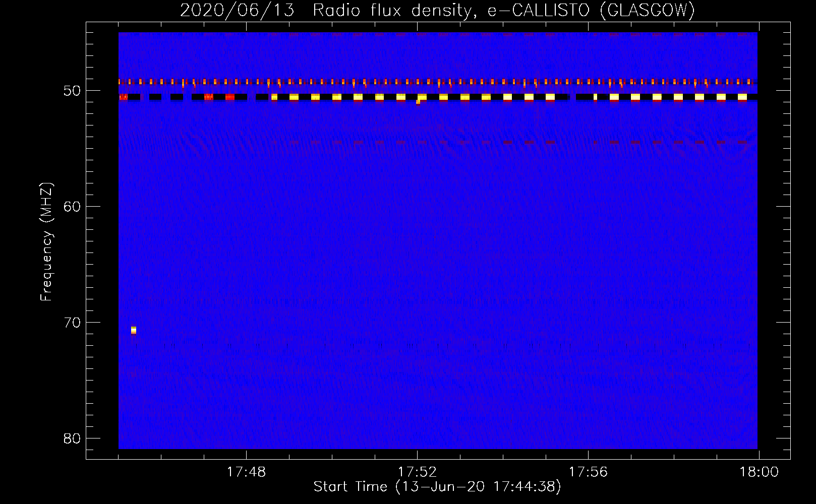This screenshot has width=816, height=504.
Task: Click the 18:00 time tick label
Action: [759, 472]
